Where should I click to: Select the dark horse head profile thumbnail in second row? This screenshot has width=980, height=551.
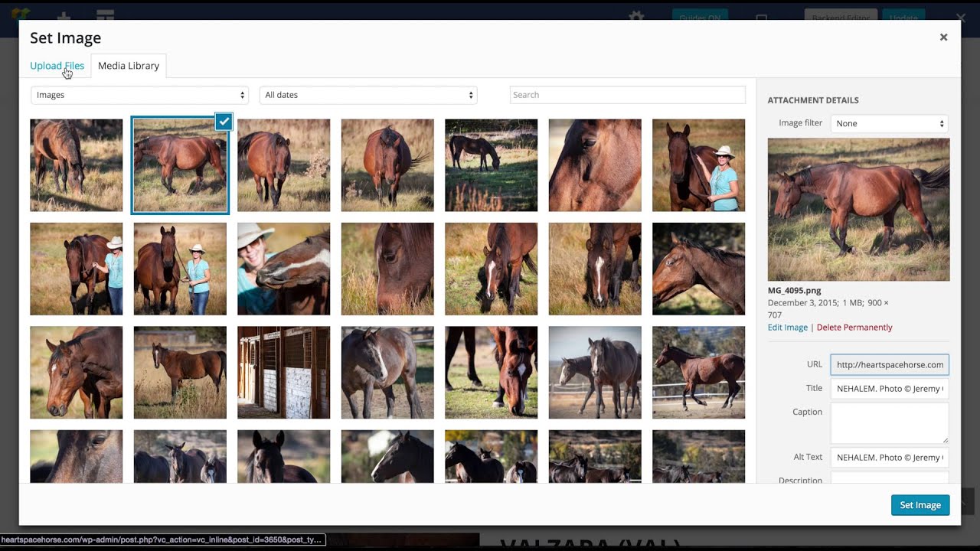pos(698,269)
